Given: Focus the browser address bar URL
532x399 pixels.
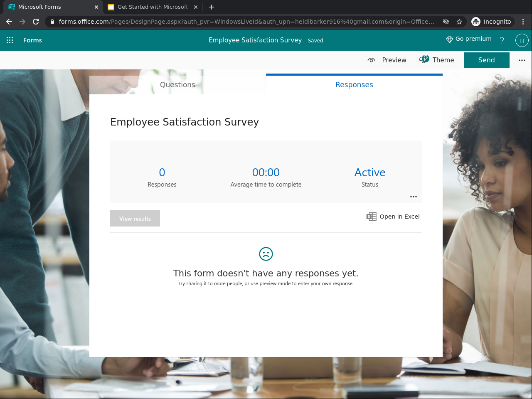Looking at the screenshot, I should [246, 22].
